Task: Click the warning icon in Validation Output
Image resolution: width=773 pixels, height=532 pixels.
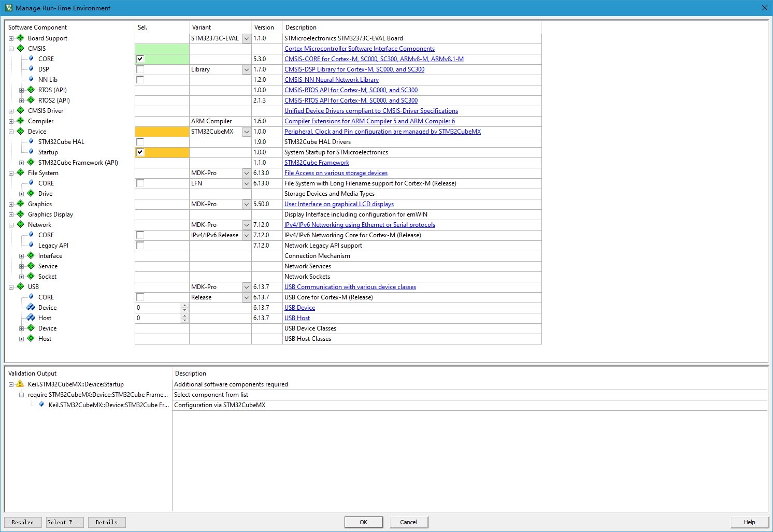Action: 20,384
